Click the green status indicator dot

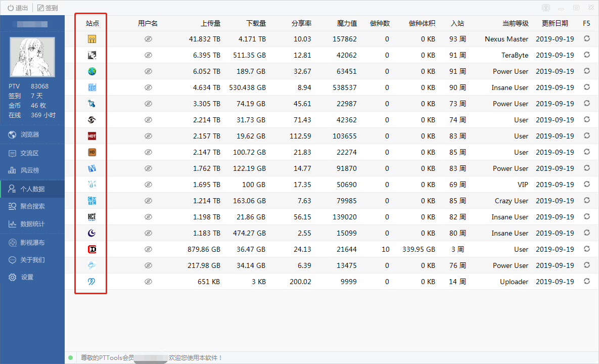[70, 357]
